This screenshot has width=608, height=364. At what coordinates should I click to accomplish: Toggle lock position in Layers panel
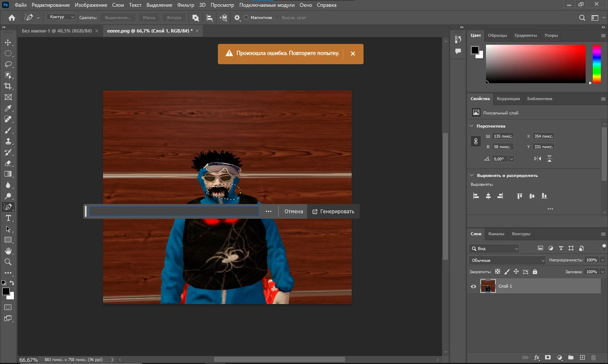[x=516, y=272]
